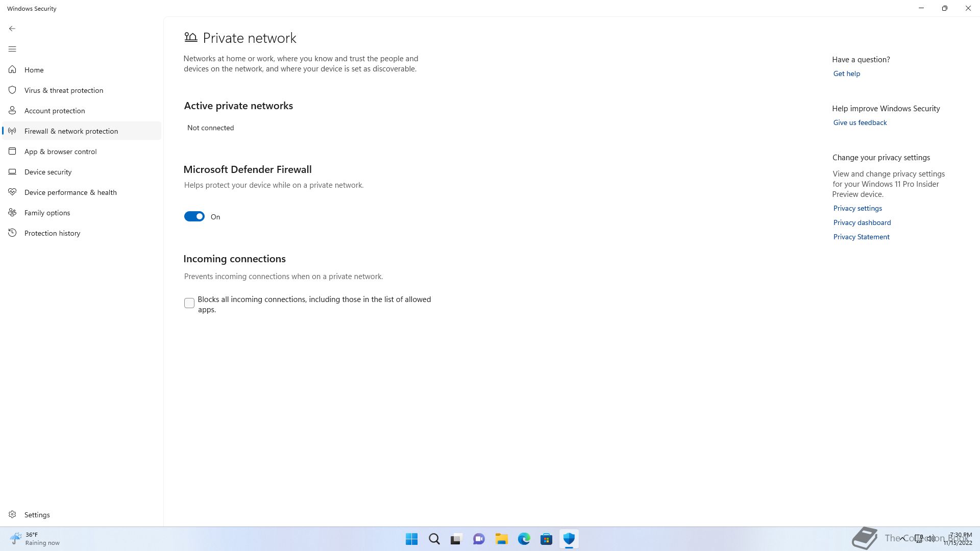Open the Chat app on taskbar
Screen dimensions: 980x551
click(x=479, y=539)
